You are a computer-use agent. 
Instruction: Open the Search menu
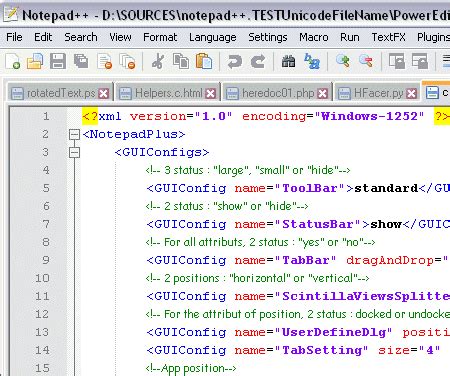point(81,37)
